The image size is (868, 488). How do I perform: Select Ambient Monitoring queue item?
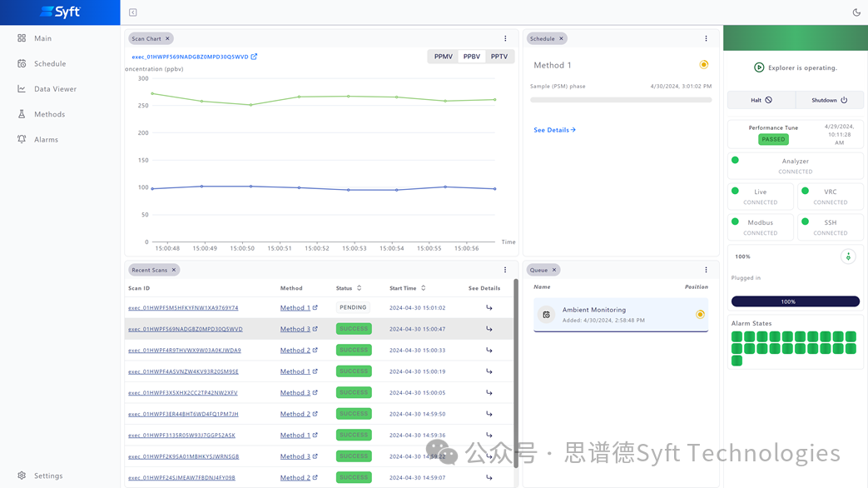pyautogui.click(x=621, y=315)
